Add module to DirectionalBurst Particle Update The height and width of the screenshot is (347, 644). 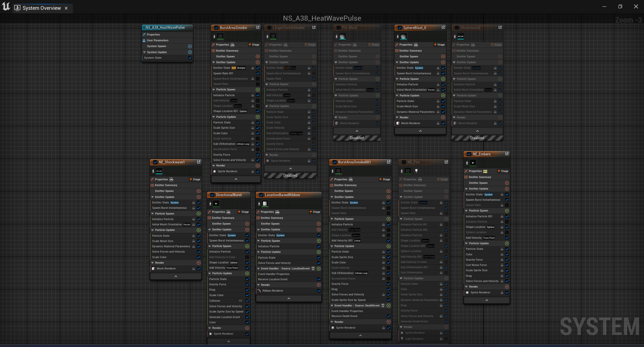tap(247, 273)
